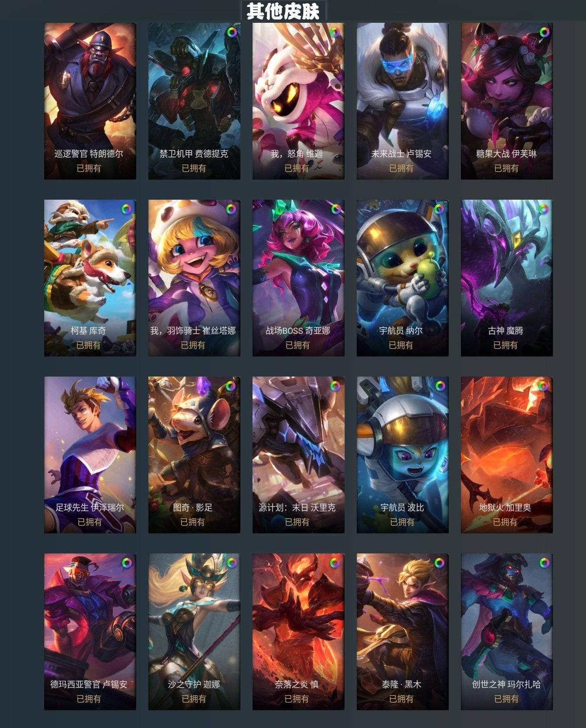Click chroma wheel icon on 我，怒角 维迦 card
Screen dimensions: 586x728
pos(334,32)
